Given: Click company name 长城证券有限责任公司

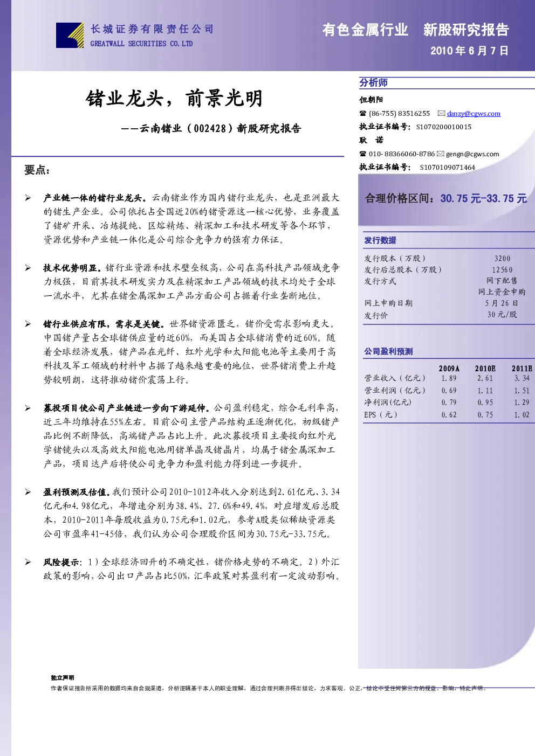Looking at the screenshot, I should [x=152, y=29].
